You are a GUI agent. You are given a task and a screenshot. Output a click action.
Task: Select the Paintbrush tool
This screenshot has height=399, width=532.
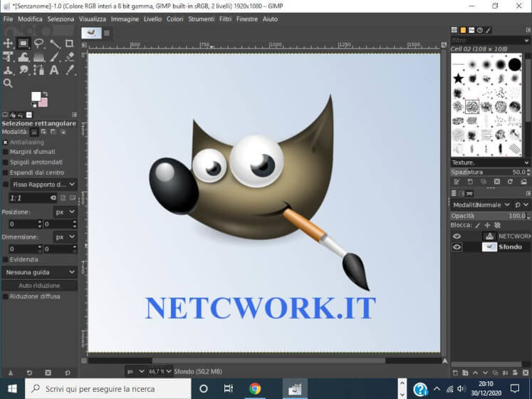click(x=54, y=57)
